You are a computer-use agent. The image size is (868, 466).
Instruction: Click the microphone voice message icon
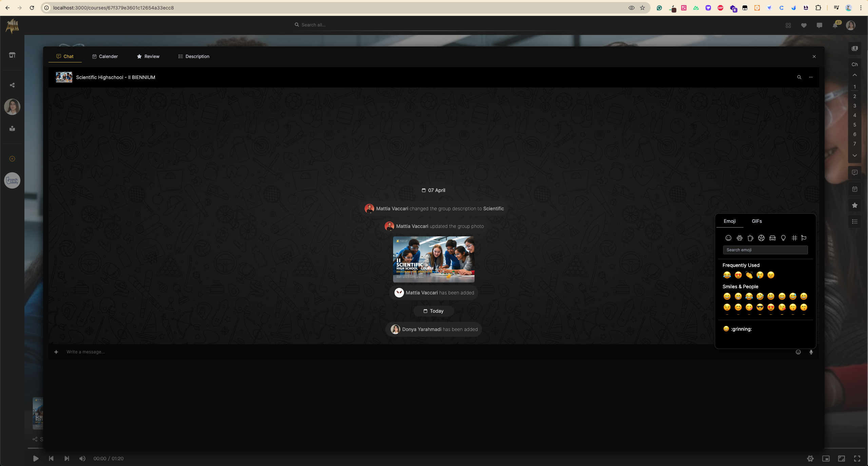[811, 352]
